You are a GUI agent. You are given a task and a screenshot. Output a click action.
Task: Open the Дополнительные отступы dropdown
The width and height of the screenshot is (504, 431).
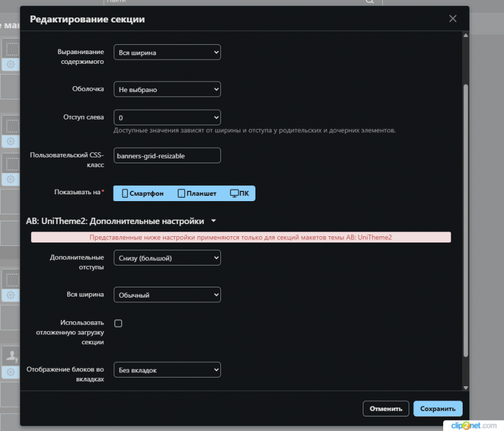167,258
